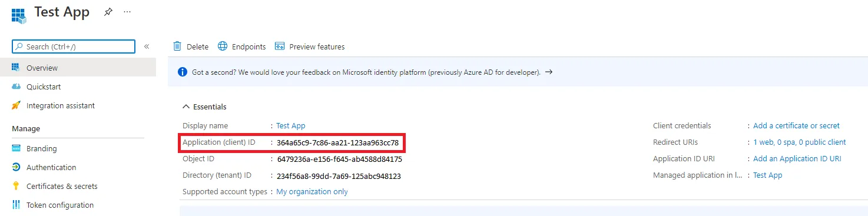Click the Delete trash icon

(177, 46)
